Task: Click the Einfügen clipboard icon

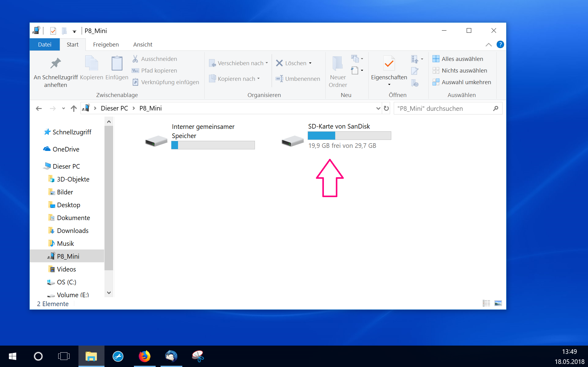Action: 117,64
